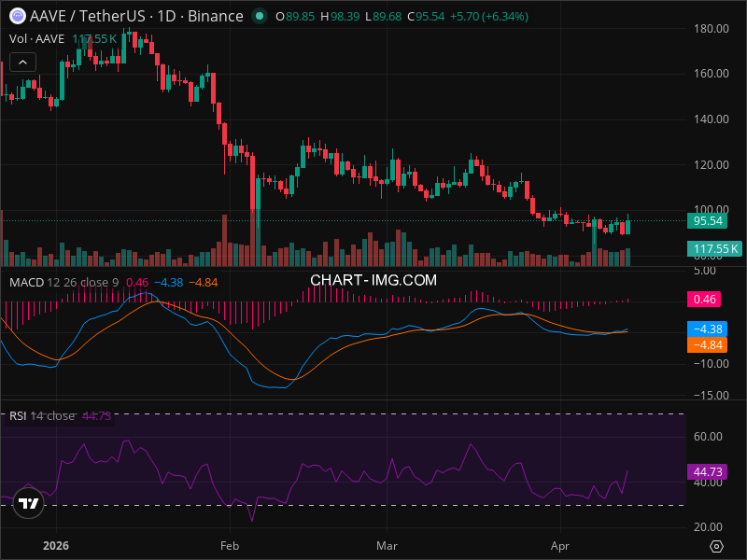Click the -4.38 MACD line axis label
This screenshot has height=560, width=747.
pyautogui.click(x=708, y=329)
